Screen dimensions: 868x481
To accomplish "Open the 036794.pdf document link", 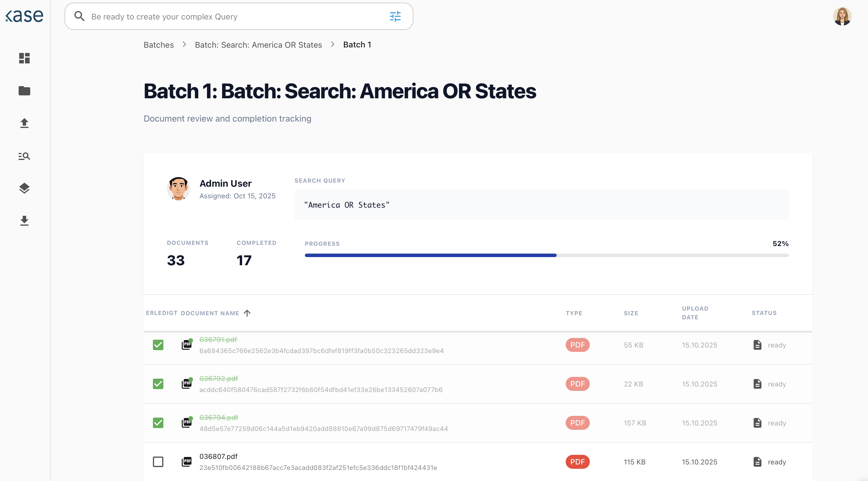I will coord(218,417).
